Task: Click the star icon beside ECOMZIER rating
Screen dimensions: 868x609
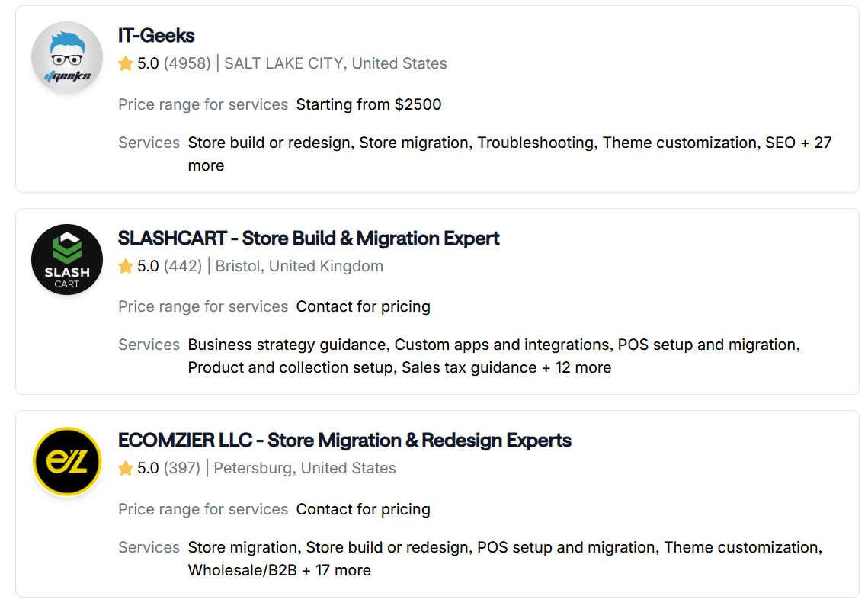Action: [126, 469]
